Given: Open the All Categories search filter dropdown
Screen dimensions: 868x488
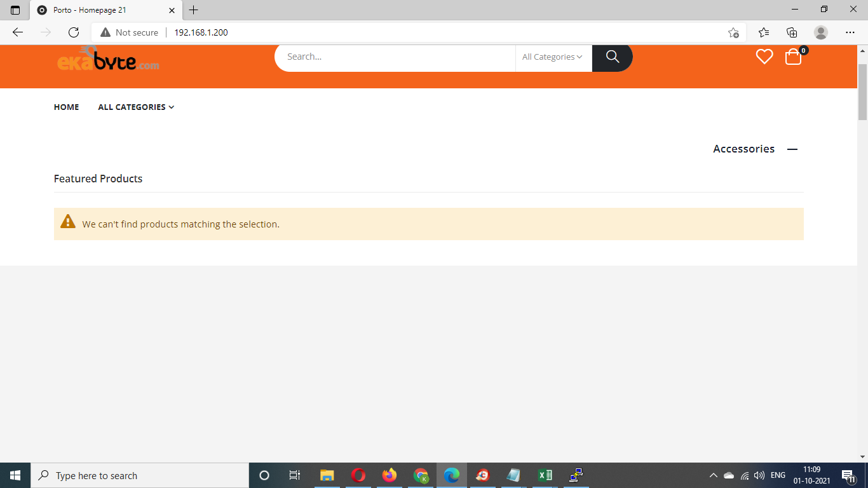Looking at the screenshot, I should (x=552, y=57).
